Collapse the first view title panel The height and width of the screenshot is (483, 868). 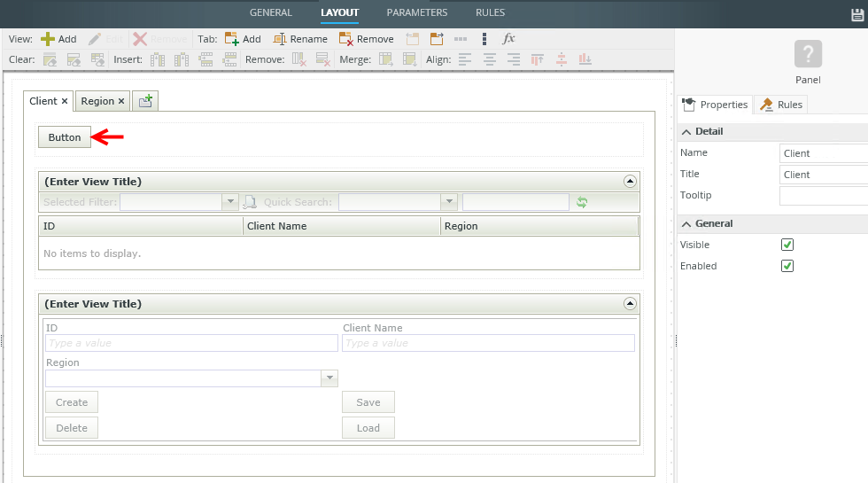pos(630,181)
